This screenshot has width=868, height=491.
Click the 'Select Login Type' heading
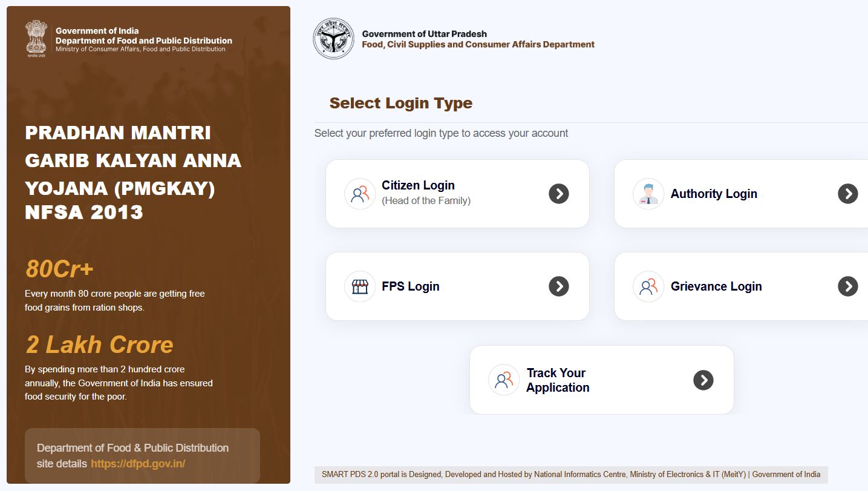400,103
